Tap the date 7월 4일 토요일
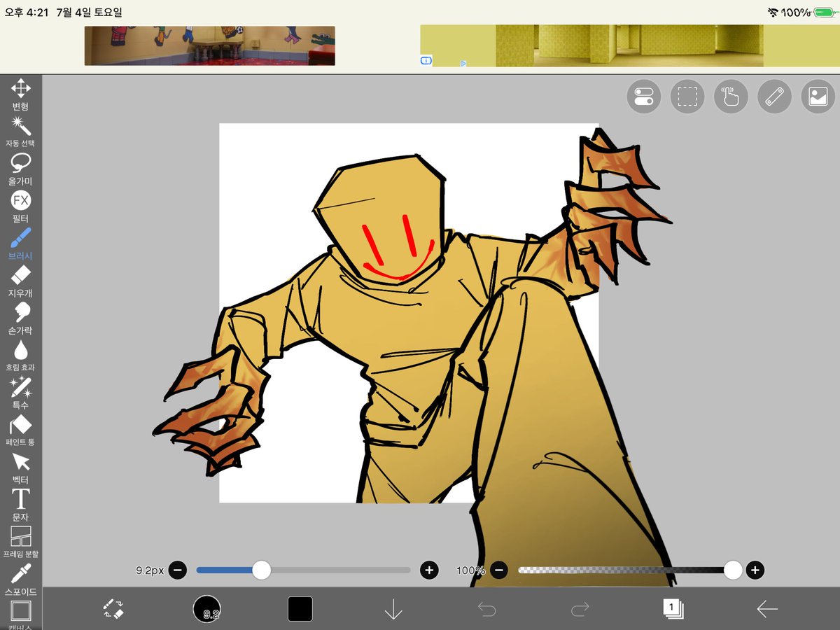This screenshot has width=840, height=630. tap(90, 13)
